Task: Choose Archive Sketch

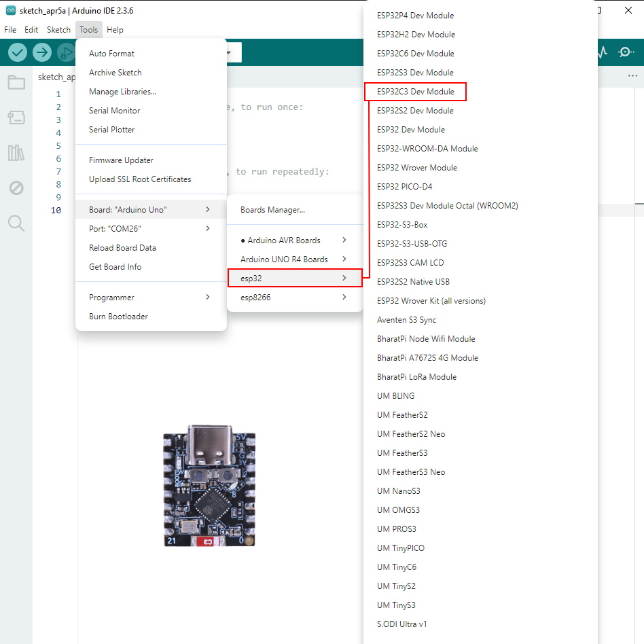Action: (151, 72)
